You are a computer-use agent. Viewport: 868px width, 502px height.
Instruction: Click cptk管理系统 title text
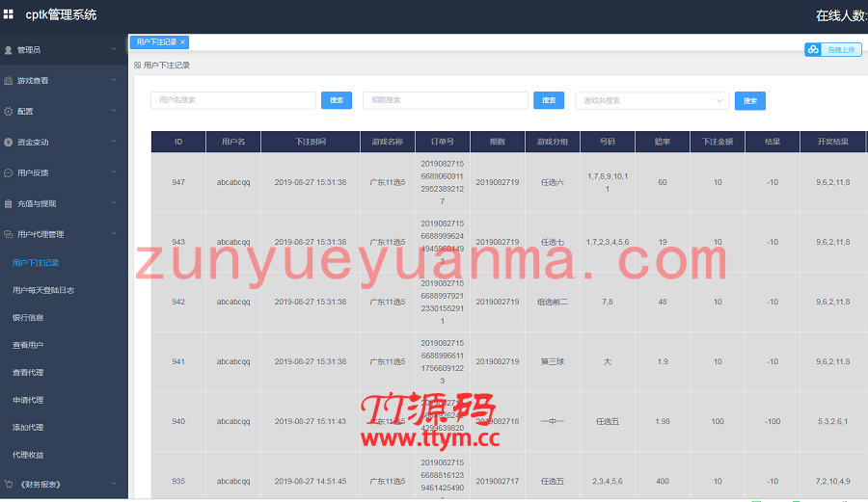coord(61,14)
